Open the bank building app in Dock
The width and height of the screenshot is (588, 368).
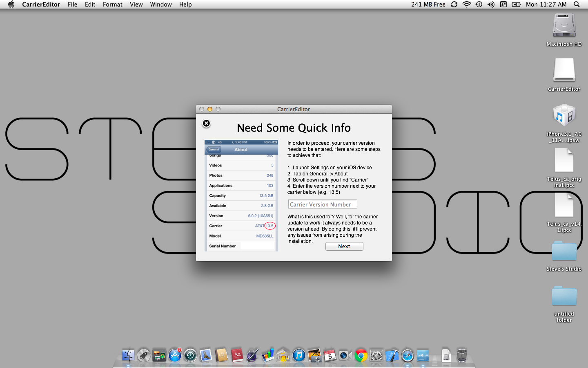(283, 355)
